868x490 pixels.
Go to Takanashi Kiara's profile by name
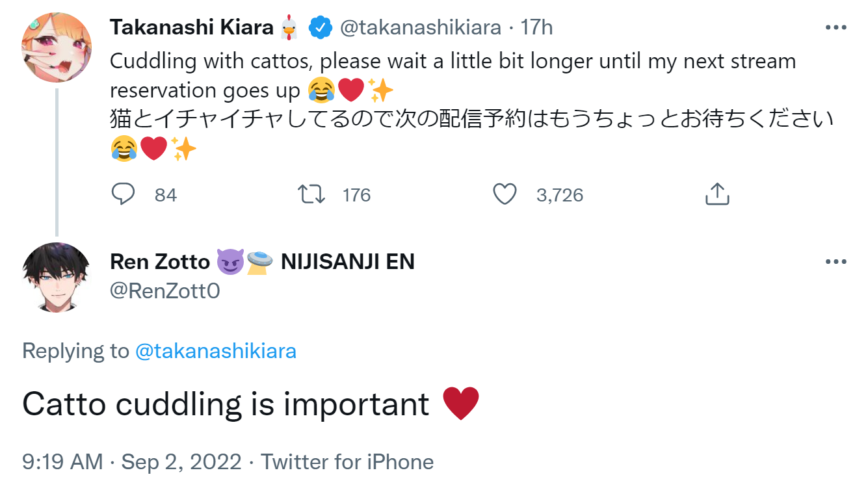point(192,27)
